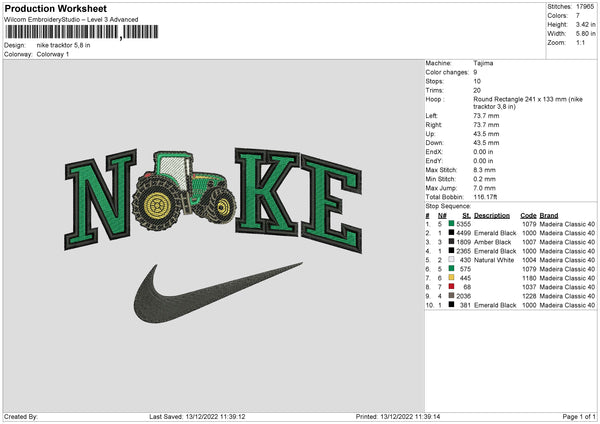Image resolution: width=600 pixels, height=424 pixels.
Task: Select the green swatch beside stitch count 575
Action: click(452, 269)
